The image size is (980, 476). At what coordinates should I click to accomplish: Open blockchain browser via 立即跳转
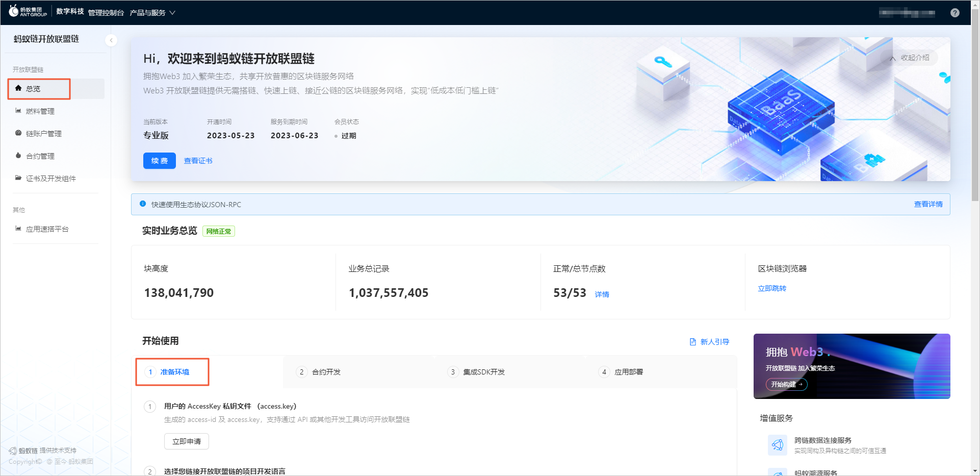point(772,288)
